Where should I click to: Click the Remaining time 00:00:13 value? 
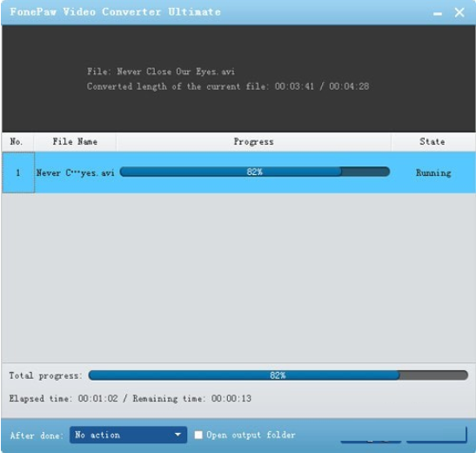pos(231,398)
